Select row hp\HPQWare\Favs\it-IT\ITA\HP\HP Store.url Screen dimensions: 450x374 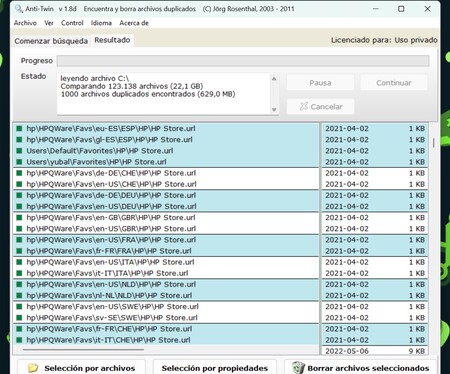[166, 273]
